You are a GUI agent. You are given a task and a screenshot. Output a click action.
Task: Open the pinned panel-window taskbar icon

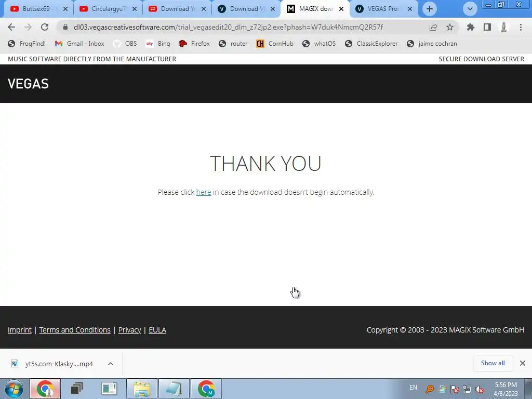click(x=109, y=389)
